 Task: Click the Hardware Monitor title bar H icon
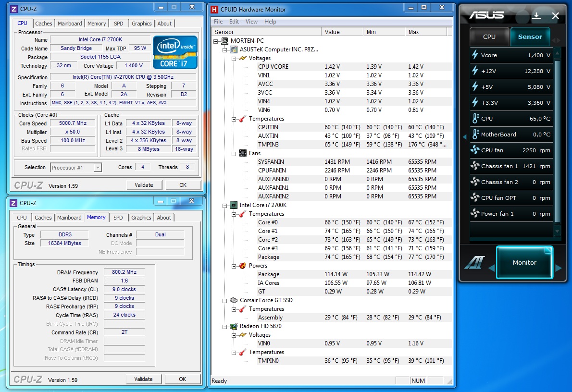[214, 10]
